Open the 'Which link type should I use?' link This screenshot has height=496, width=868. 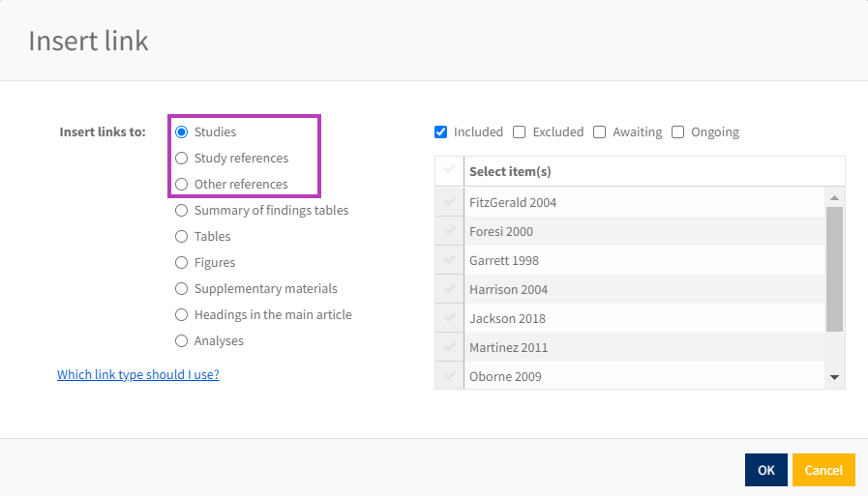(x=137, y=374)
